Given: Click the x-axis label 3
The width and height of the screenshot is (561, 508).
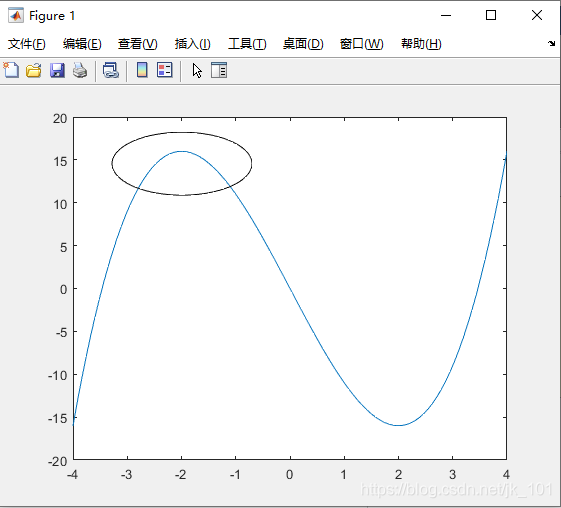Looking at the screenshot, I should pos(453,475).
